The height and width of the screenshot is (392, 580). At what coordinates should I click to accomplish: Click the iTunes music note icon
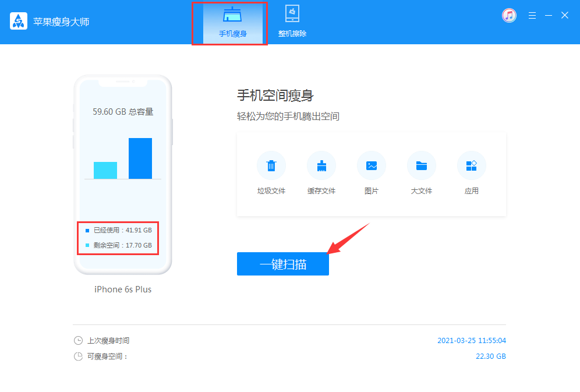click(x=509, y=16)
